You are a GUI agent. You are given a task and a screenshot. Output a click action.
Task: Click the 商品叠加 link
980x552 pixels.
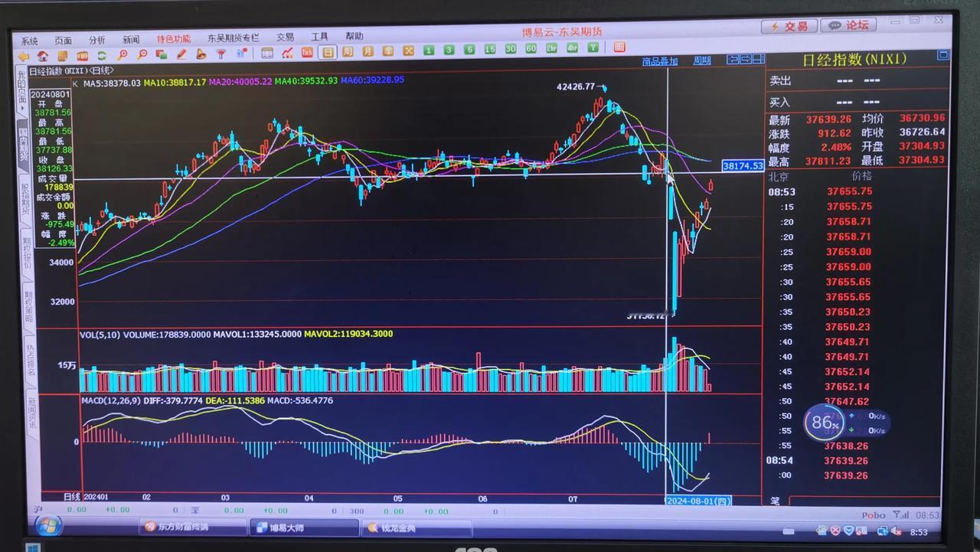click(x=660, y=61)
